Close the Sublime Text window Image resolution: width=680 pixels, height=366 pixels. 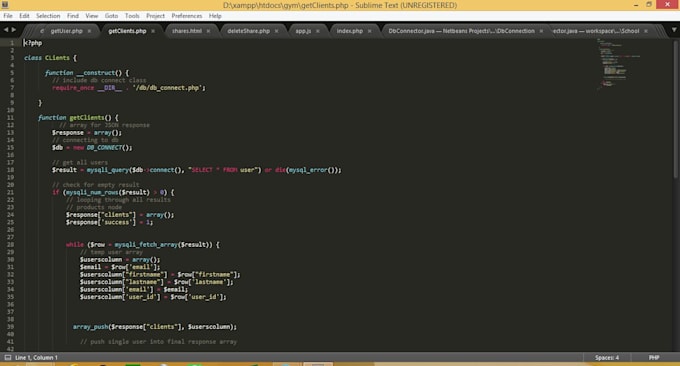point(667,5)
